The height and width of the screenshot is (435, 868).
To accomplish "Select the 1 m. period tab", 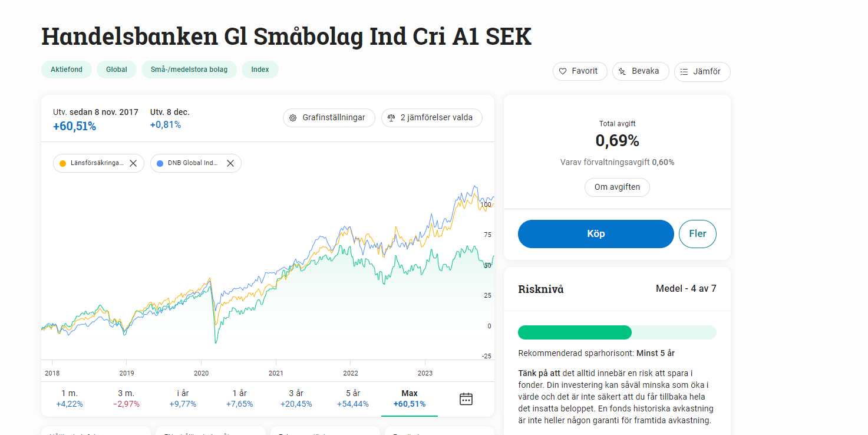I will 70,398.
